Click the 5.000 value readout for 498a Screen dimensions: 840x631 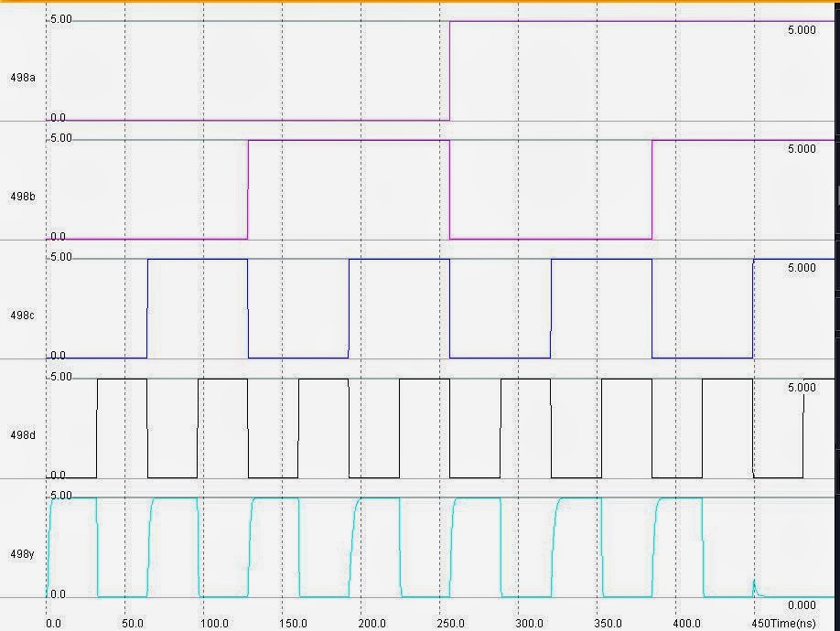pyautogui.click(x=801, y=29)
